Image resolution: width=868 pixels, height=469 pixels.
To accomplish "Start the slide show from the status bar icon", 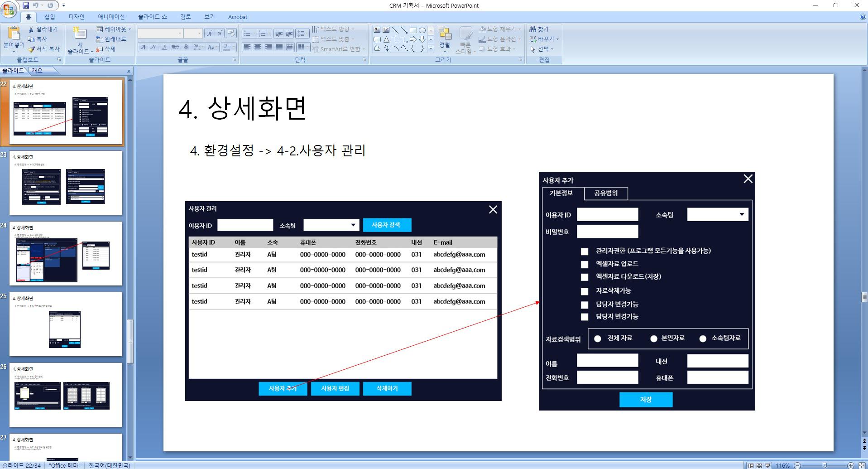I will [x=767, y=465].
